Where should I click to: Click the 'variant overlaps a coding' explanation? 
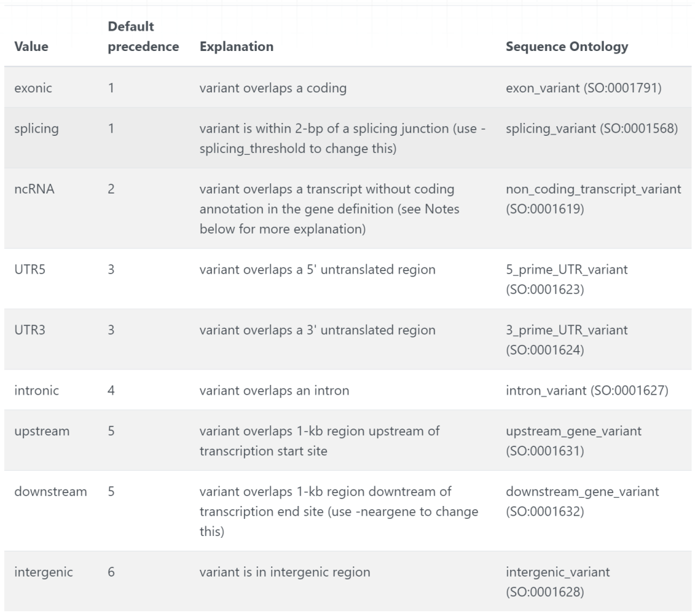[273, 88]
